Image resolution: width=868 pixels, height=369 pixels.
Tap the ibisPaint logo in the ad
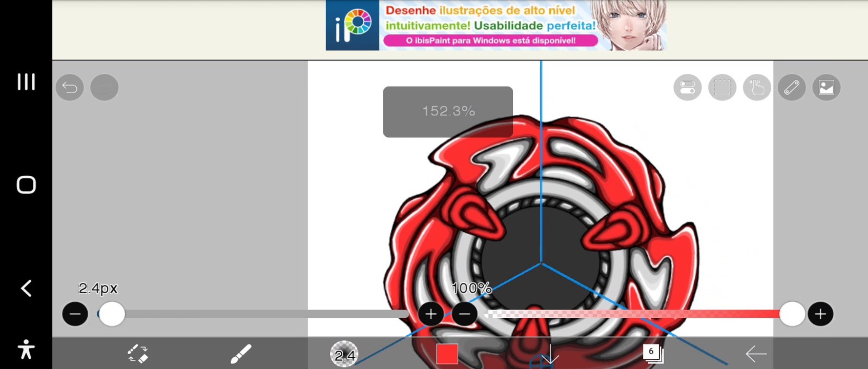pos(353,25)
